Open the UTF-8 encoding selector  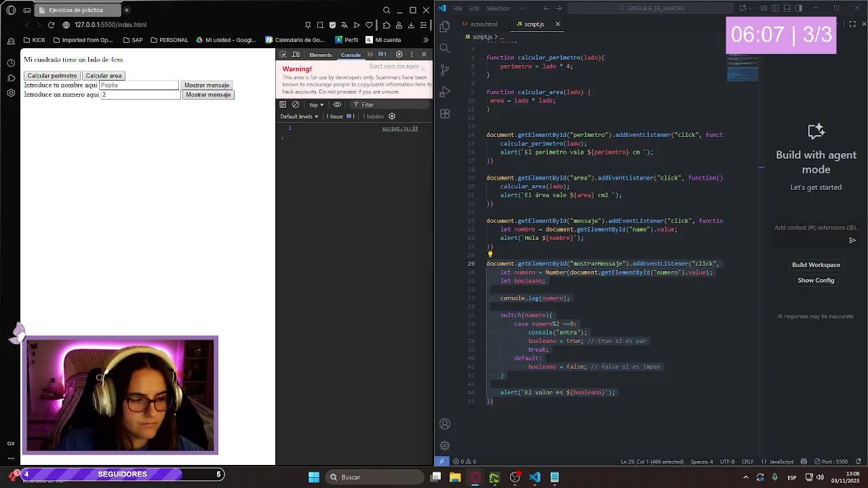tap(727, 462)
